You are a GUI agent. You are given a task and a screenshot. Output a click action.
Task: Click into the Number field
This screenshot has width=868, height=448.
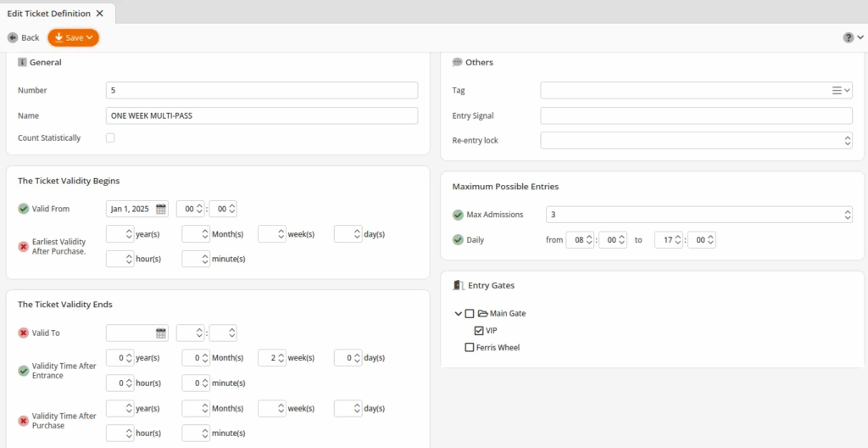tap(262, 91)
